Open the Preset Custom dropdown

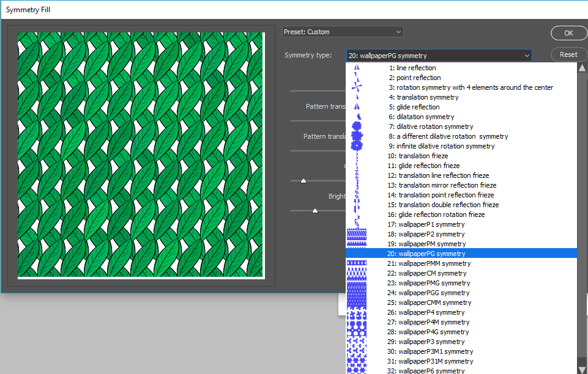pyautogui.click(x=343, y=32)
